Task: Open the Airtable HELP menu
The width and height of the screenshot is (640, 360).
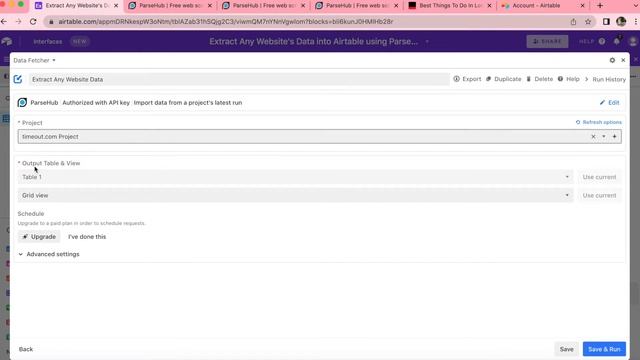Action: pyautogui.click(x=592, y=41)
